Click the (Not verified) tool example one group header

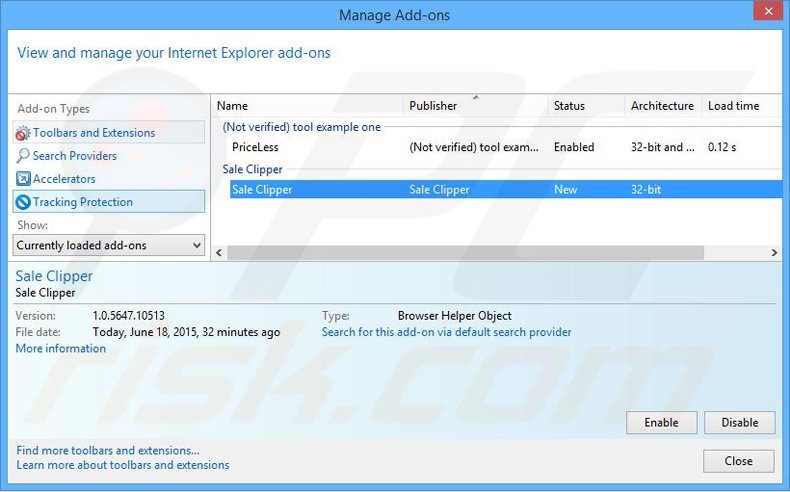tap(301, 127)
